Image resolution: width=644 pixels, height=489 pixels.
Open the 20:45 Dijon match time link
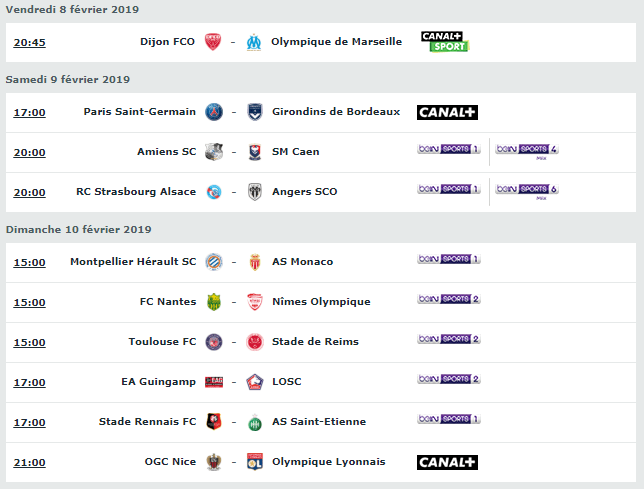[x=30, y=43]
